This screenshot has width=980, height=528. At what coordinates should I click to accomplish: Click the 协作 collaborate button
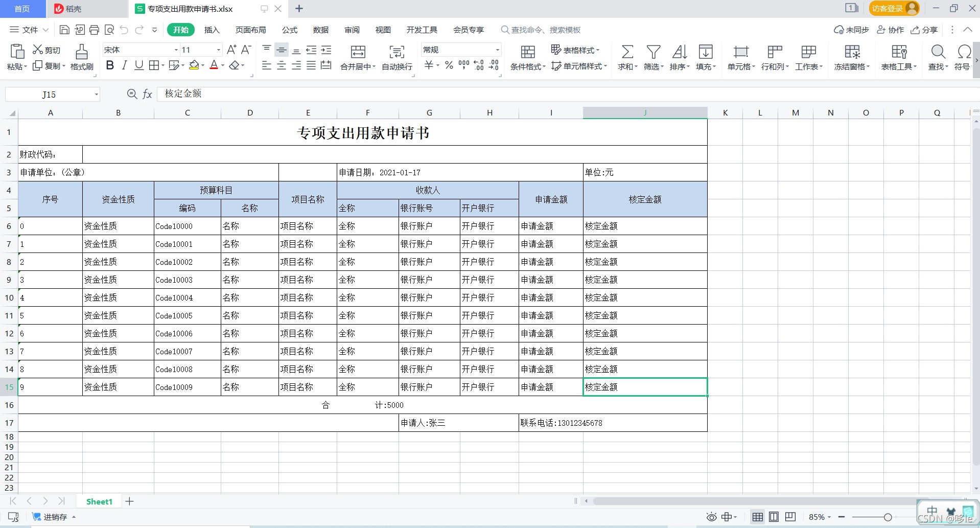click(x=890, y=30)
